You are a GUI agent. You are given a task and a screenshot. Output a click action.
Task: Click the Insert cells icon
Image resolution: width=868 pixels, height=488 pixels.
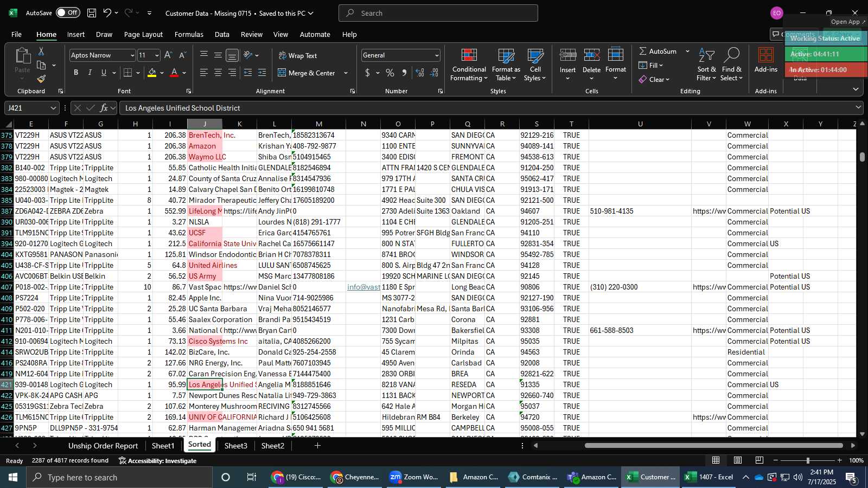567,55
